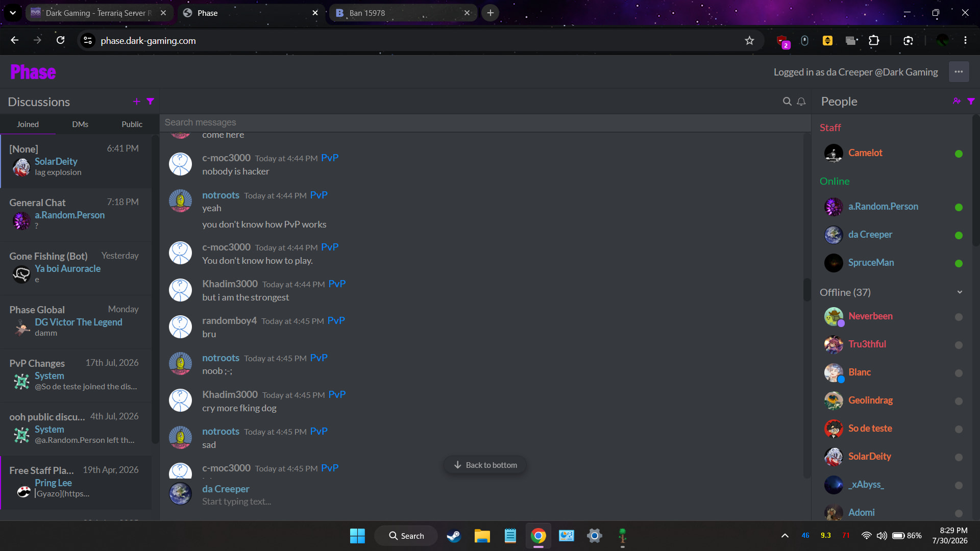Switch to the Public tab
Viewport: 980px width, 551px height.
click(132, 124)
